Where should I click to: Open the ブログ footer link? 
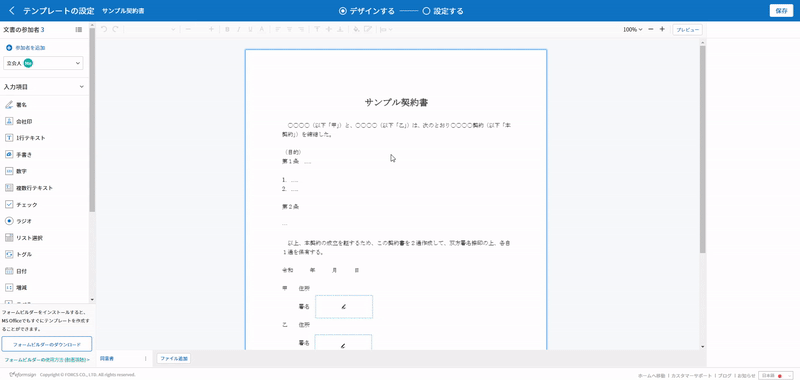coord(724,375)
